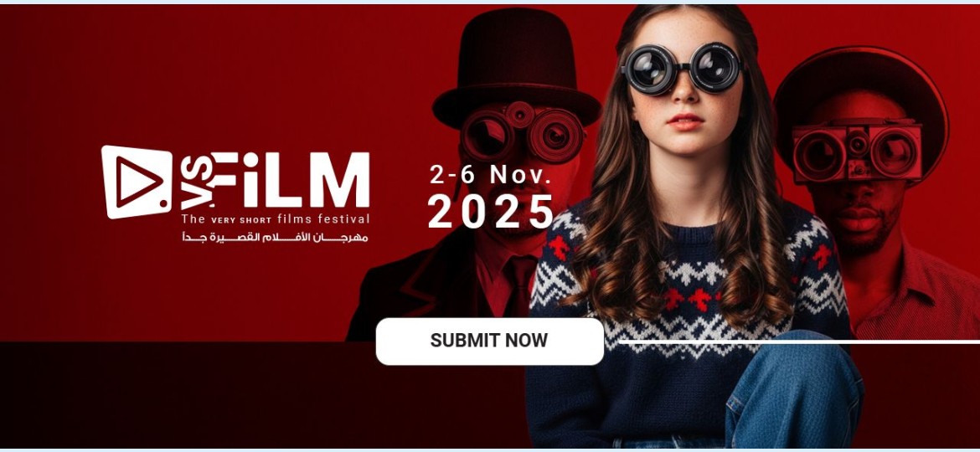
Task: Click the white horizontal line beside button
Action: [x=799, y=342]
